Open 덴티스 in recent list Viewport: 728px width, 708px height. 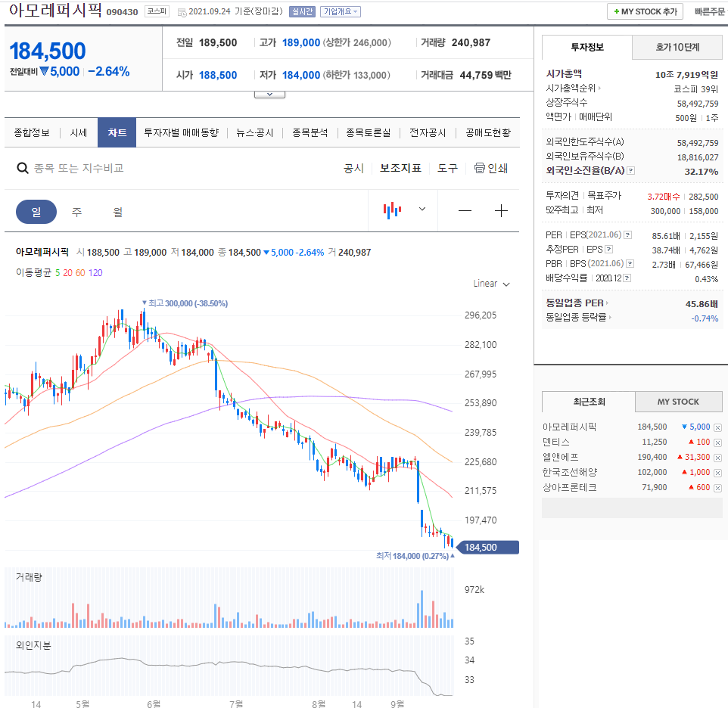(x=556, y=442)
